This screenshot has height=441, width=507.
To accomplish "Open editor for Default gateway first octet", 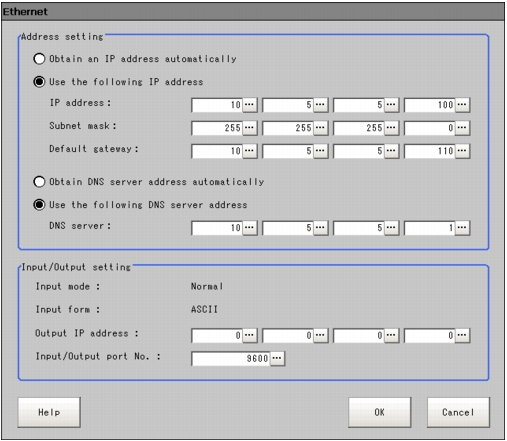I will click(249, 151).
